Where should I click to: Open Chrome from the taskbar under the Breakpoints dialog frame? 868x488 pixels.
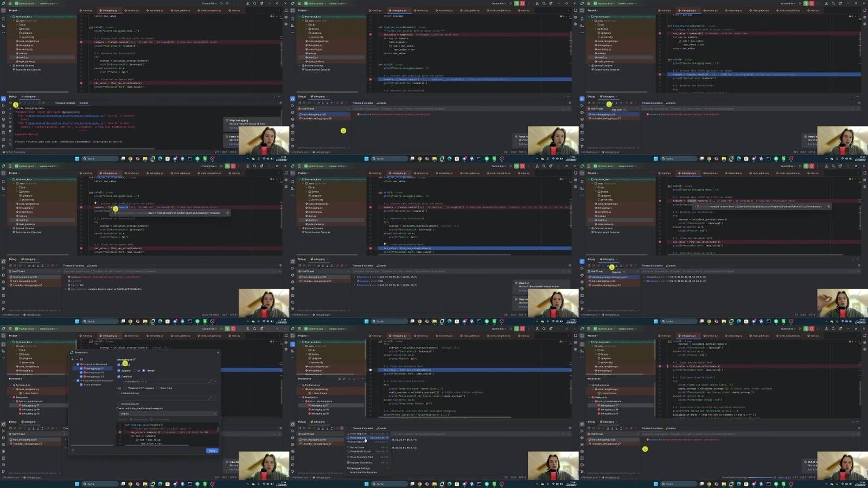(x=130, y=483)
